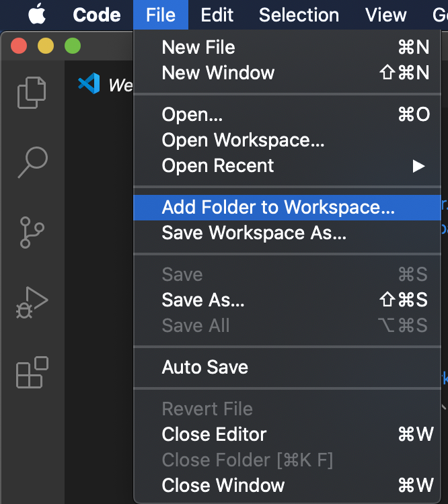Click Add Folder to Workspace…
448x504 pixels.
point(287,208)
